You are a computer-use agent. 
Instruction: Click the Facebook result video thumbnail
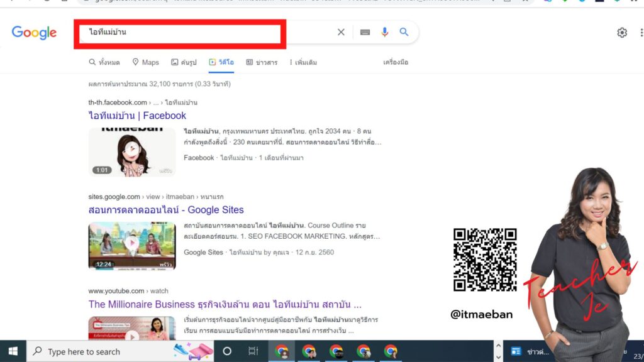(132, 151)
